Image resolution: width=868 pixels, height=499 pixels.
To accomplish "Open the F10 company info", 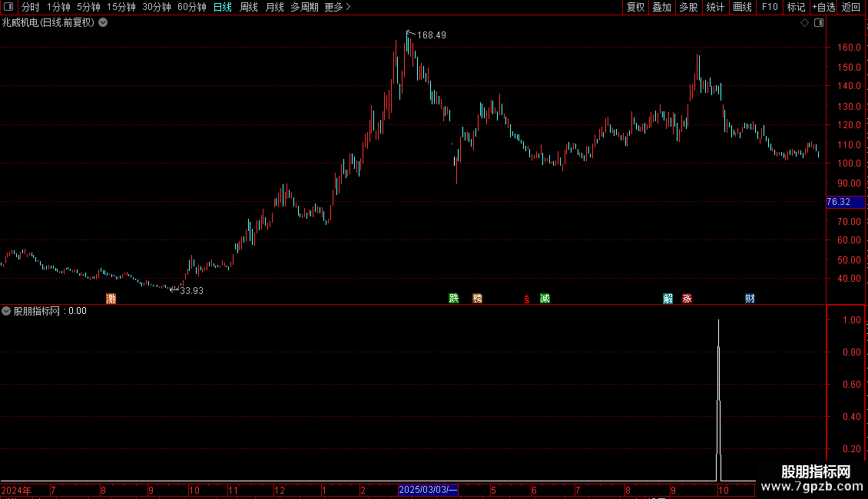I will coord(770,7).
